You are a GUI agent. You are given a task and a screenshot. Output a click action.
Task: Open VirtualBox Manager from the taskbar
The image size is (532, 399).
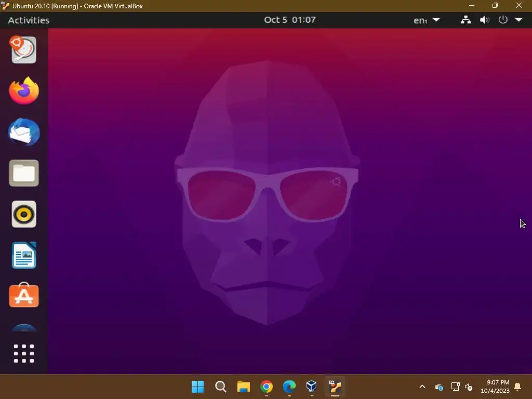click(312, 386)
